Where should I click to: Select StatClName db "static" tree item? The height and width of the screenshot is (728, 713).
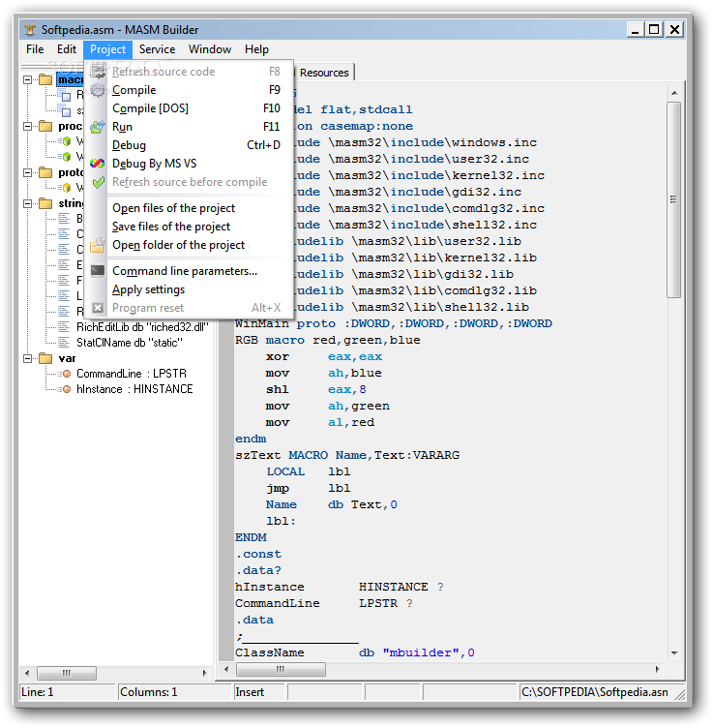click(x=130, y=343)
